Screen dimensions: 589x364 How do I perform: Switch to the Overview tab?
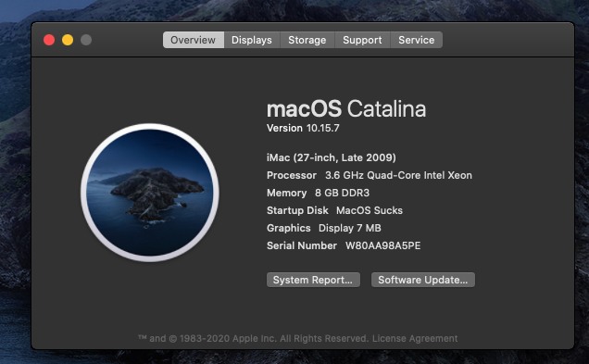[x=194, y=40]
